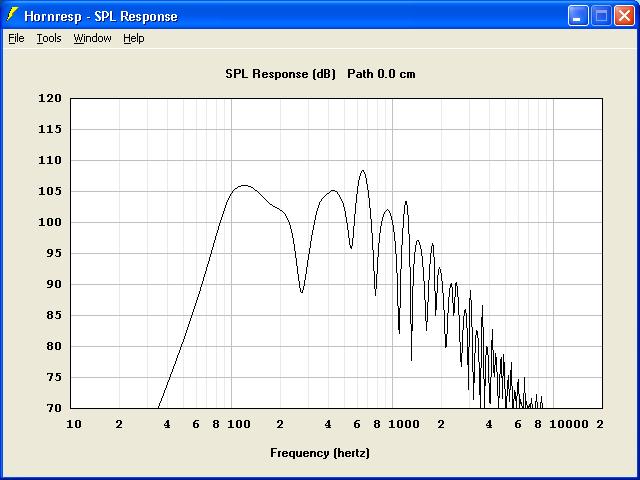Open the File menu
The height and width of the screenshot is (480, 640).
(16, 38)
